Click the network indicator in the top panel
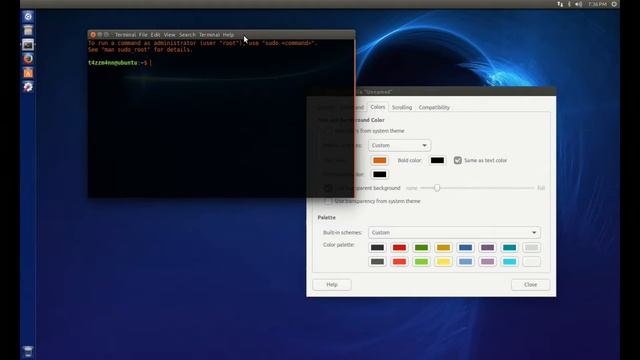640x360 pixels. point(560,4)
